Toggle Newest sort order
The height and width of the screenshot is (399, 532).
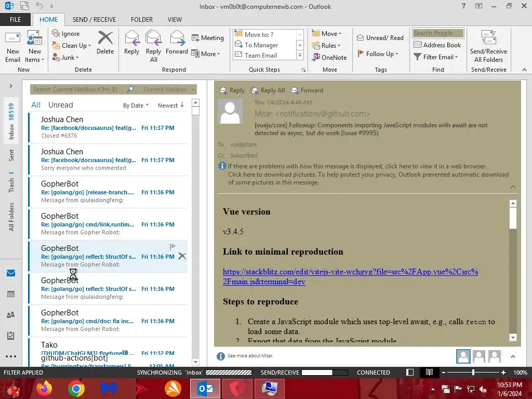(170, 105)
